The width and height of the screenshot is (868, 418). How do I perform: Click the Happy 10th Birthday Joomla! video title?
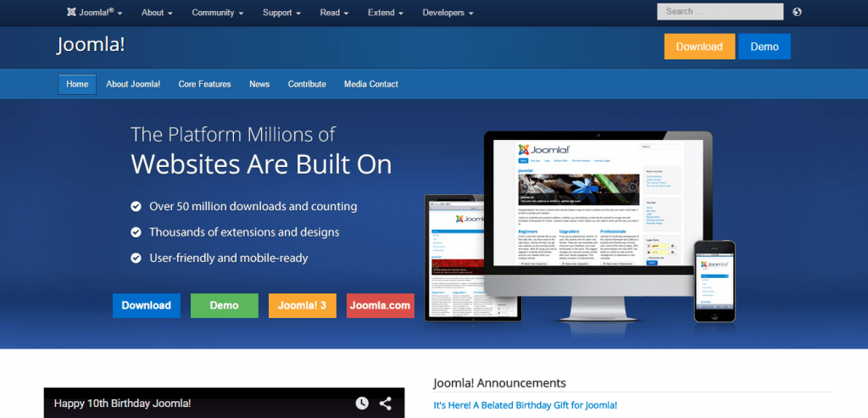pyautogui.click(x=122, y=403)
